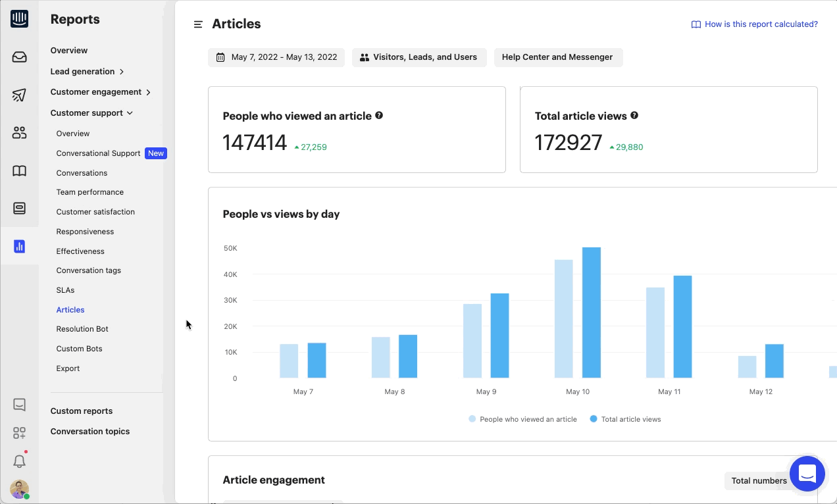Open the Export page
The height and width of the screenshot is (504, 837).
pos(68,368)
